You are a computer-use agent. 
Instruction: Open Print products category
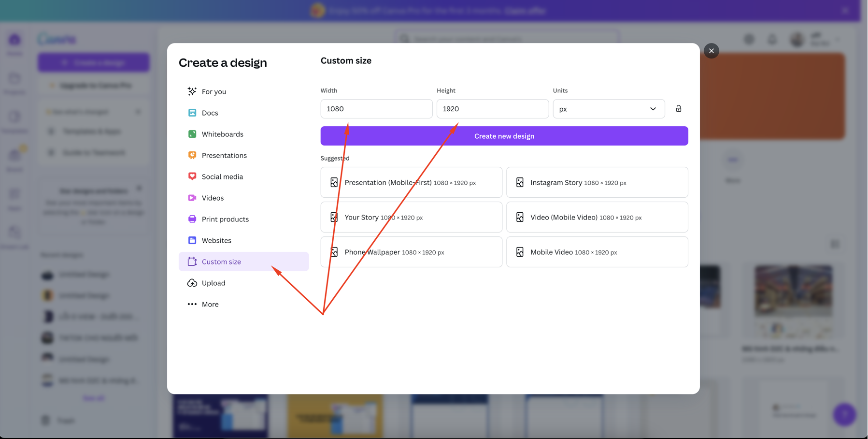(243, 219)
